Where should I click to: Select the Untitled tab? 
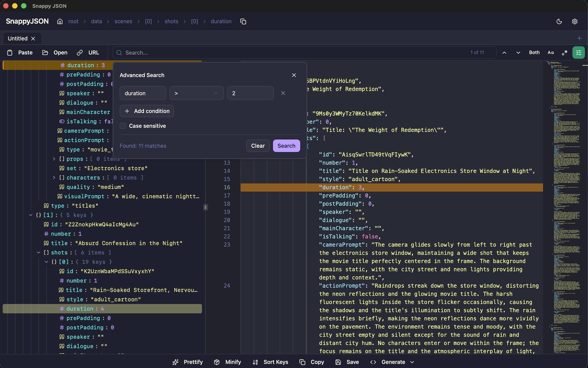coord(17,38)
